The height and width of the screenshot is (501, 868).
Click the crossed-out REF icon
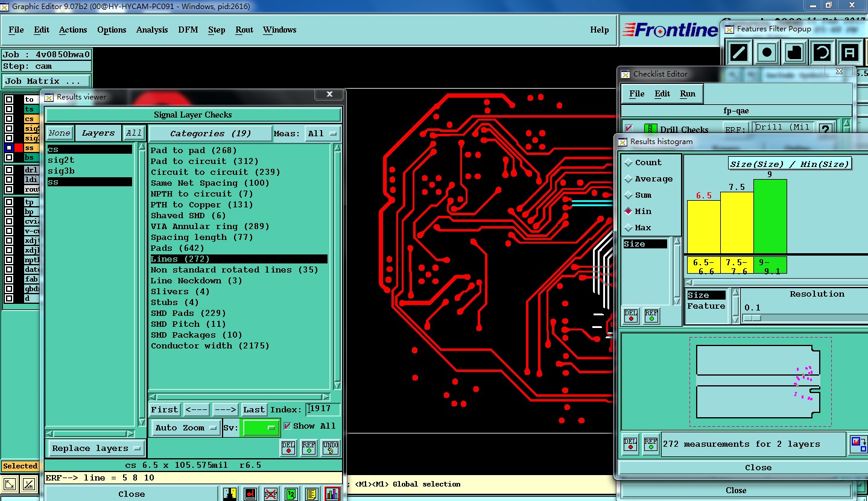270,494
